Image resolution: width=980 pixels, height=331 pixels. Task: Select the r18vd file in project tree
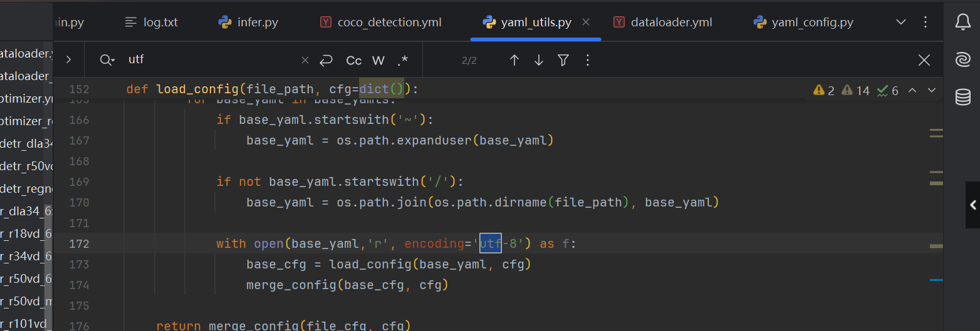coord(26,234)
